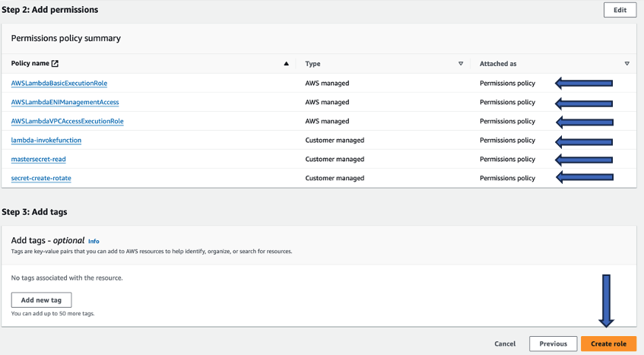This screenshot has height=355, width=644.
Task: Click the Edit button for Step 2
Action: tap(620, 10)
